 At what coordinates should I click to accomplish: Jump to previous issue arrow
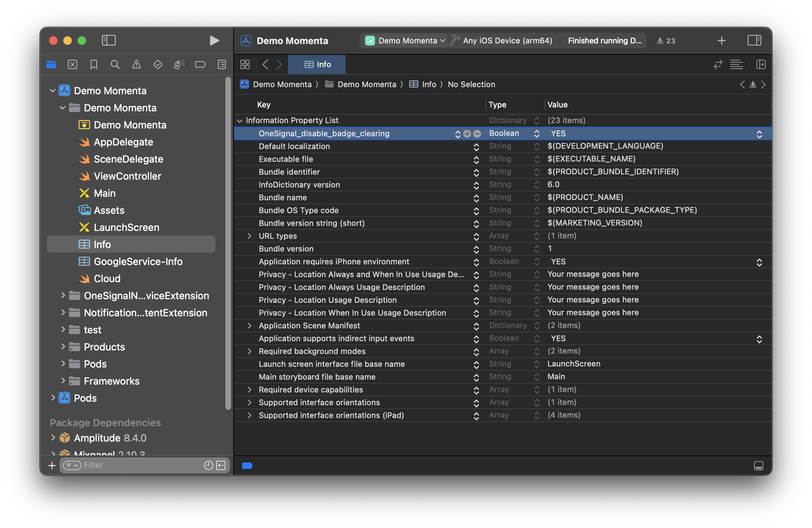(x=742, y=85)
